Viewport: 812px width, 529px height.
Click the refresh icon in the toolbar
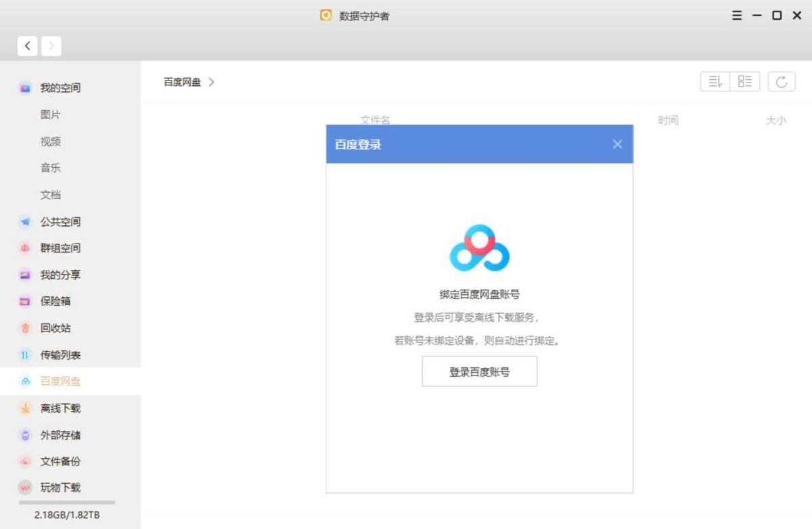782,82
